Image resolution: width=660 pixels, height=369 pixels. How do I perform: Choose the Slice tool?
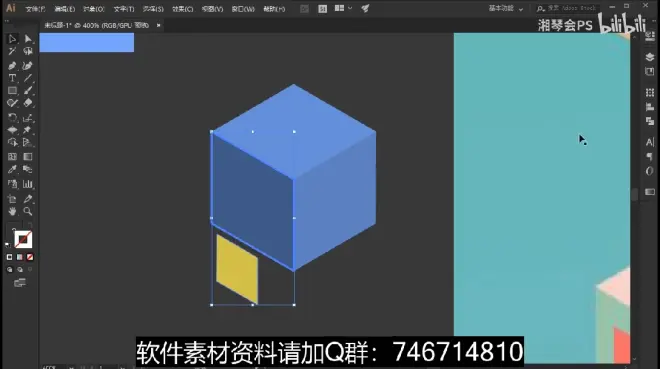(28, 199)
